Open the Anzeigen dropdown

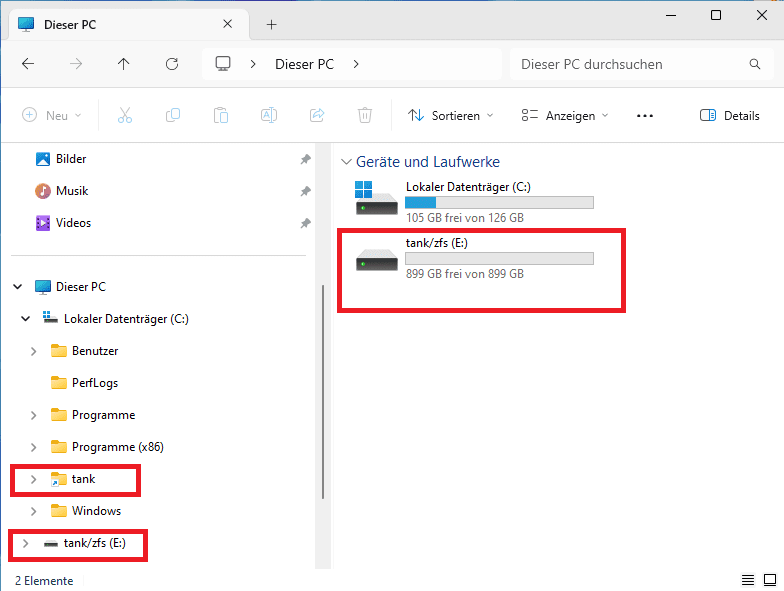tap(565, 116)
